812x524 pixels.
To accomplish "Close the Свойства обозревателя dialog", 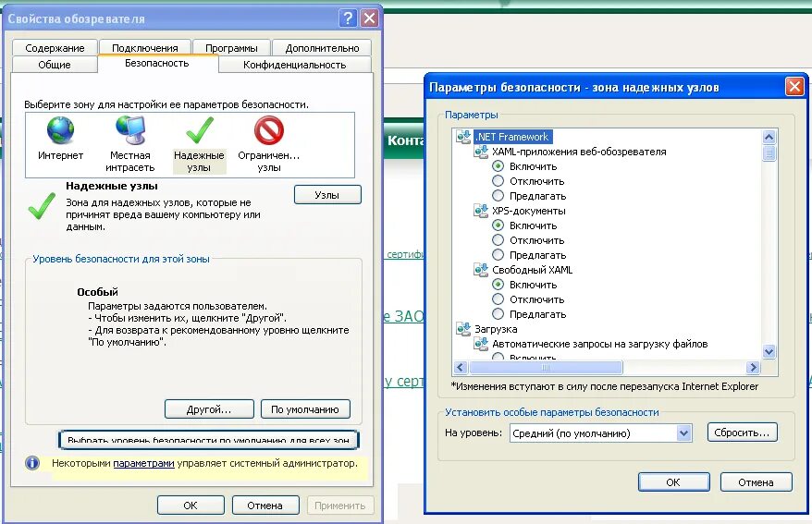I will [369, 18].
